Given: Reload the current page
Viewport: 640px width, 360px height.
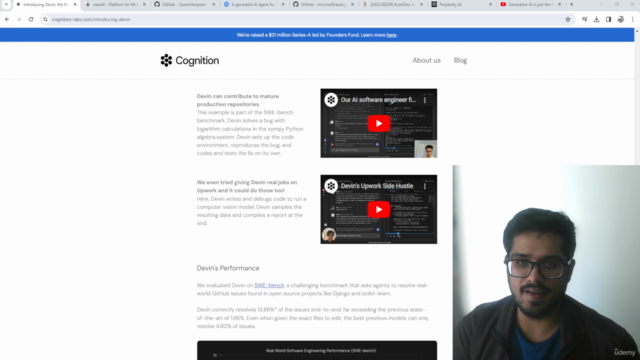Looking at the screenshot, I should pyautogui.click(x=31, y=19).
